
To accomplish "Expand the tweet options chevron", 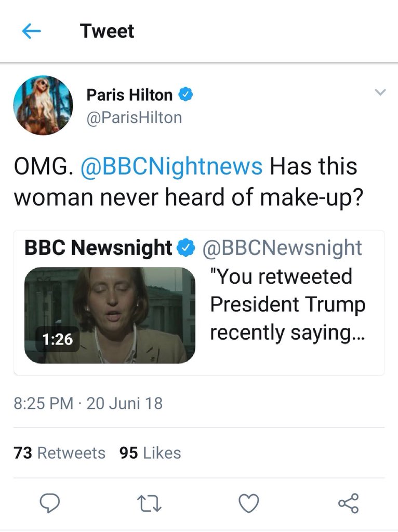I will pyautogui.click(x=380, y=93).
